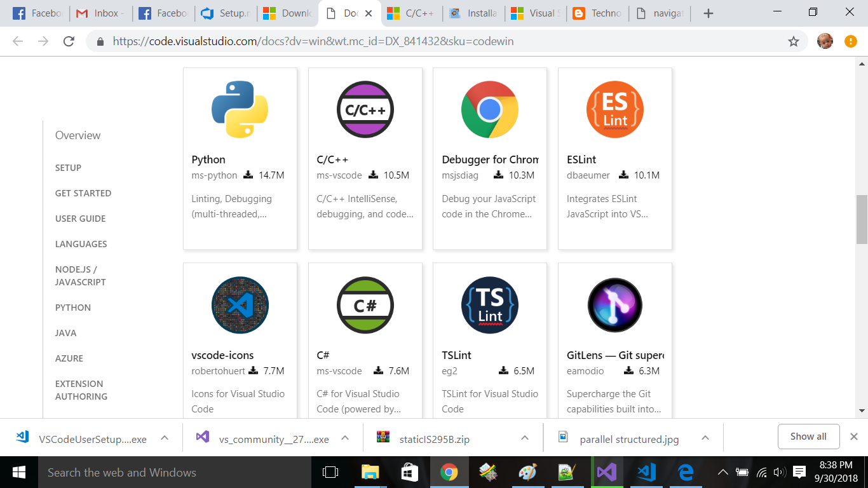The height and width of the screenshot is (488, 868).
Task: Click the ESLint extension icon
Action: tap(614, 109)
